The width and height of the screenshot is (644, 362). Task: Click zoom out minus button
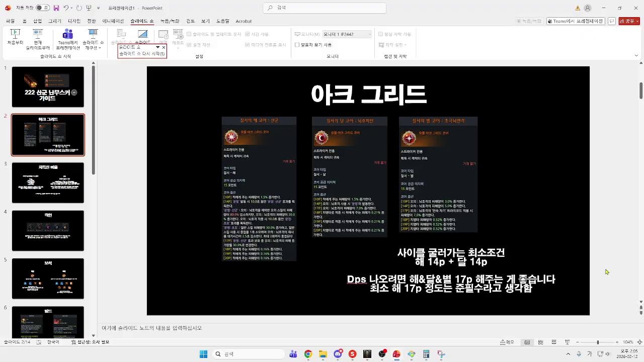point(579,342)
